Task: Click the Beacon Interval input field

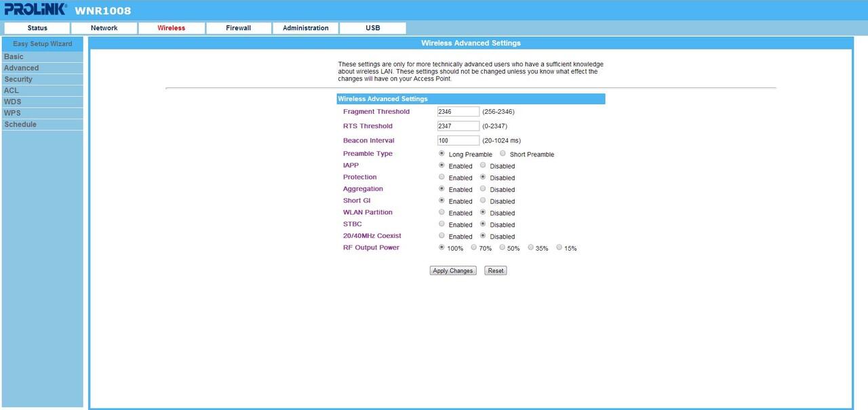Action: click(x=458, y=140)
